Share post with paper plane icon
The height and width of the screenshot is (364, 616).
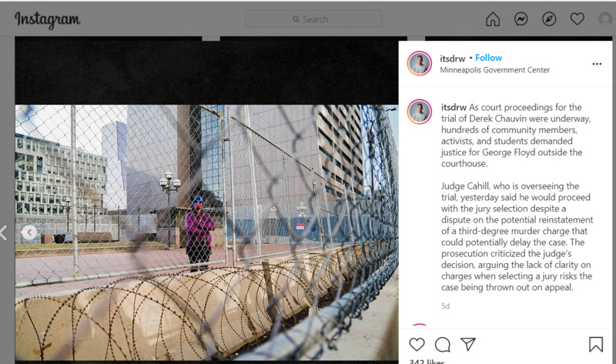point(468,344)
